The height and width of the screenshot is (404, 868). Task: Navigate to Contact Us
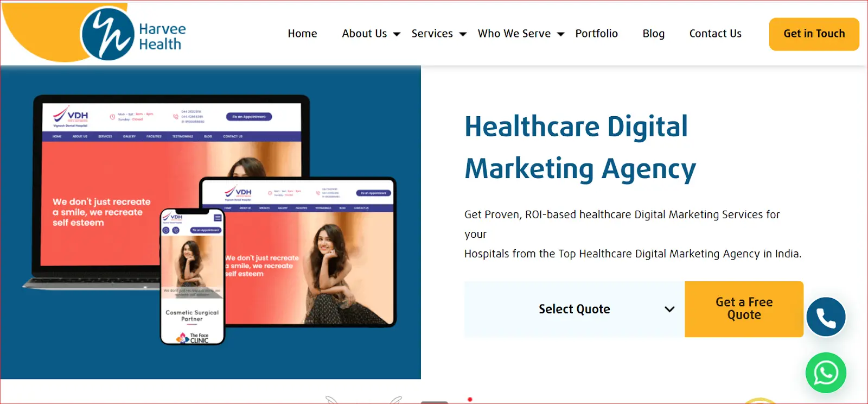coord(715,34)
